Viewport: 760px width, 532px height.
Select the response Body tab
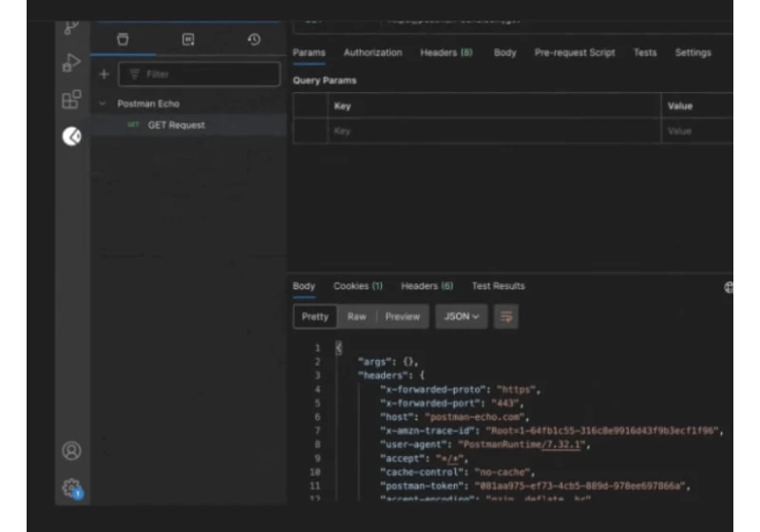point(304,286)
